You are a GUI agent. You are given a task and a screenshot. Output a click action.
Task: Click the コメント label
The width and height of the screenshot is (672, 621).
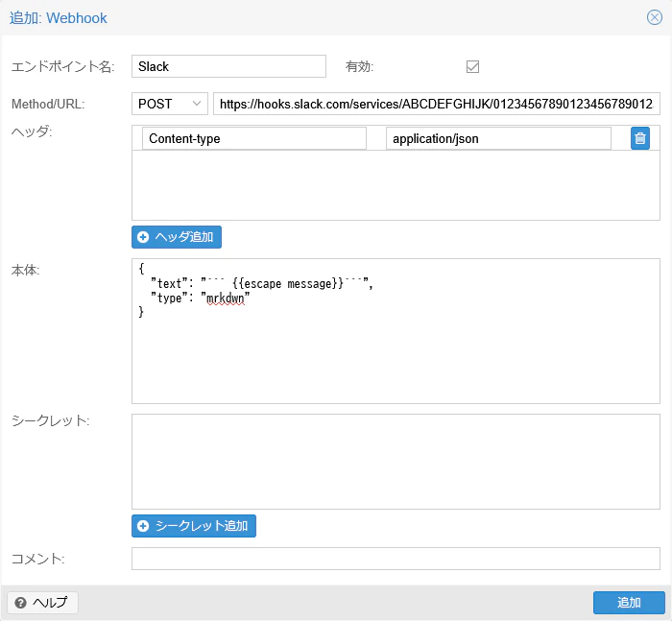pos(37,559)
